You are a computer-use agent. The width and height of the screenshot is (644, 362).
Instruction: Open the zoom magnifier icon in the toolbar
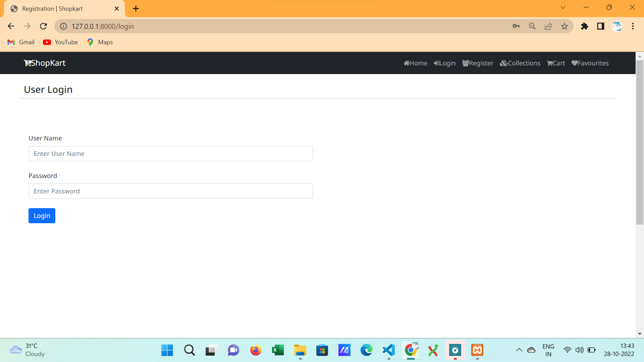click(532, 26)
